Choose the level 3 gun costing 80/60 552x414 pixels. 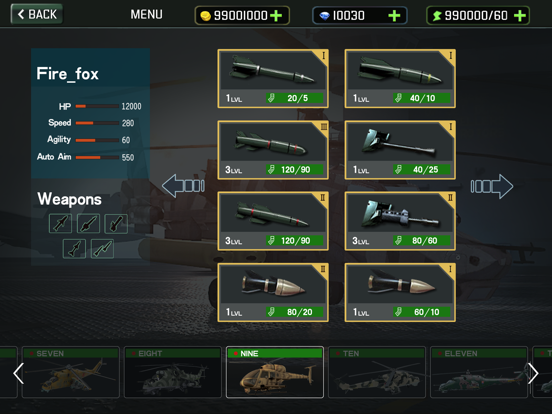pyautogui.click(x=400, y=221)
